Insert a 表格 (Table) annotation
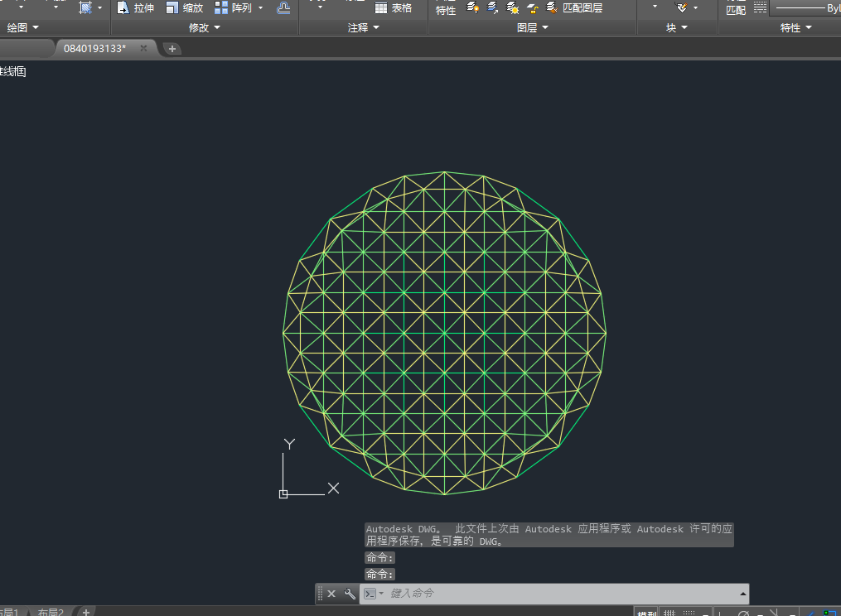The height and width of the screenshot is (616, 841). click(x=393, y=8)
